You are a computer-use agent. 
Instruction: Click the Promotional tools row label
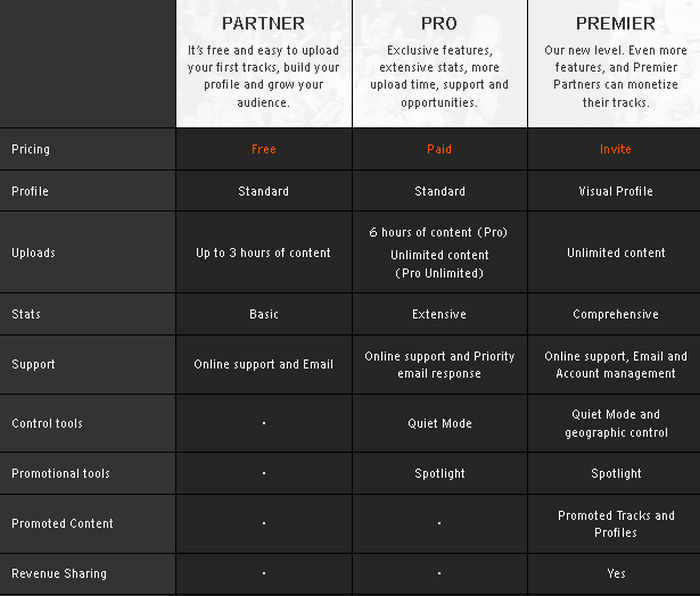[x=61, y=473]
